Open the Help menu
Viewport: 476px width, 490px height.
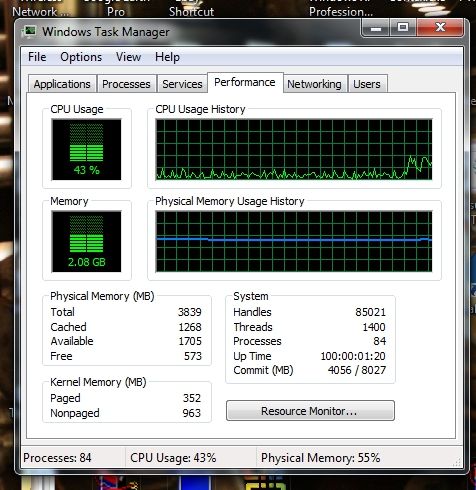[x=167, y=57]
